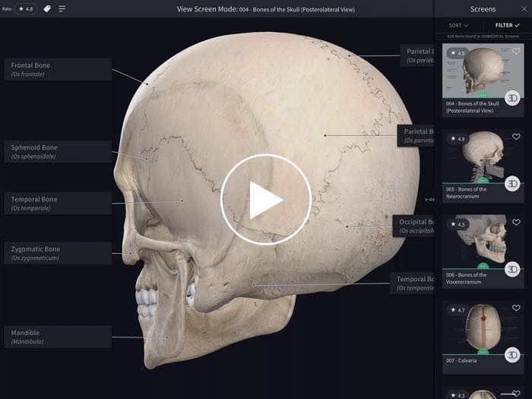Favorite the 004 Bones of the Skull screen
Viewport: 532px width, 399px height.
tap(516, 52)
